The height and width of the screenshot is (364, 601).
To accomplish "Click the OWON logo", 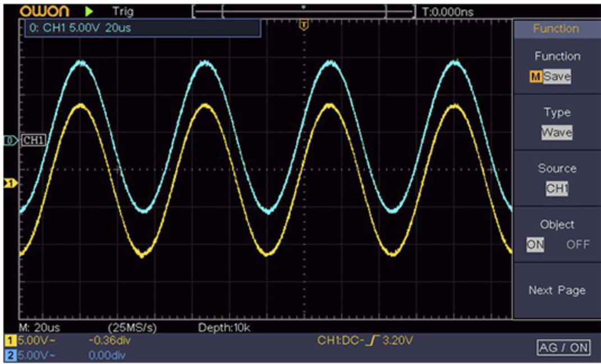I will [44, 10].
